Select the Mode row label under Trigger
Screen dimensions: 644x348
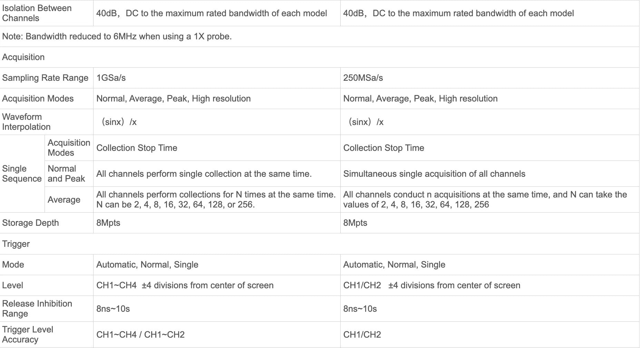click(13, 264)
